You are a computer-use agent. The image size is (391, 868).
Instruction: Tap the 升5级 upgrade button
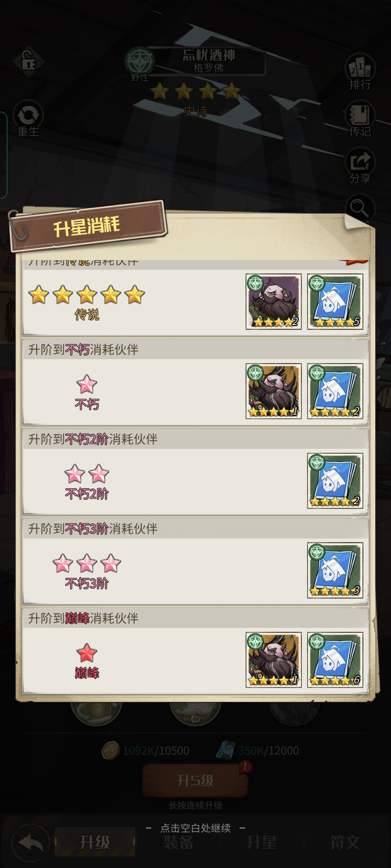tap(195, 780)
